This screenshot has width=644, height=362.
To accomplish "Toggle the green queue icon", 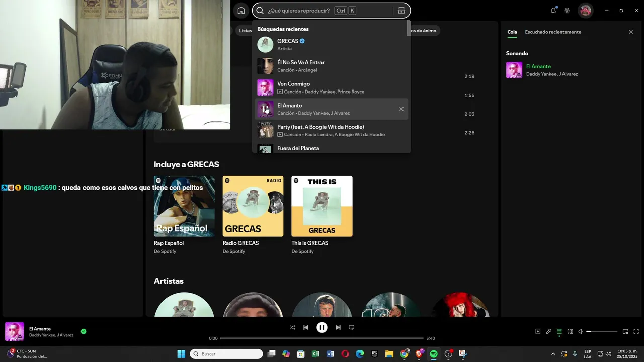I will 559,331.
